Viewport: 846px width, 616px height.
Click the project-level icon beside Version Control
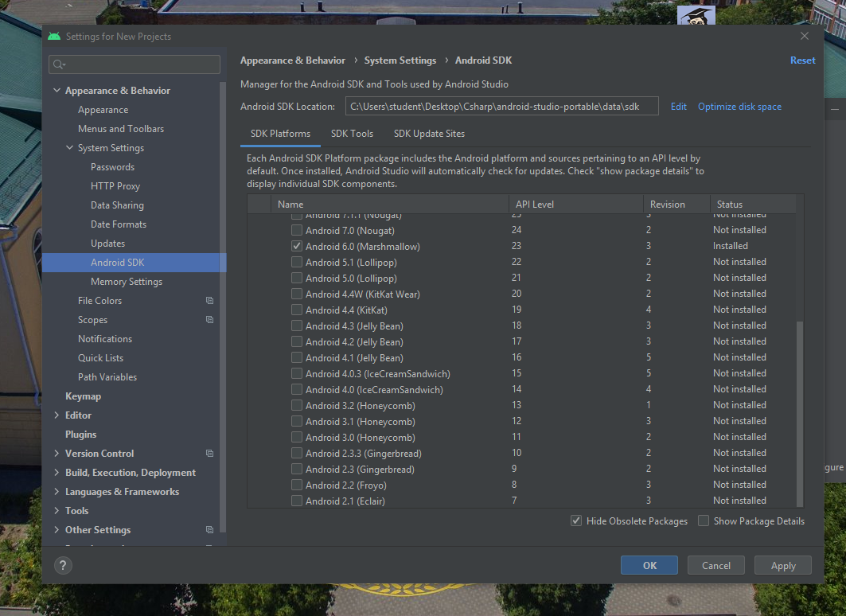209,453
